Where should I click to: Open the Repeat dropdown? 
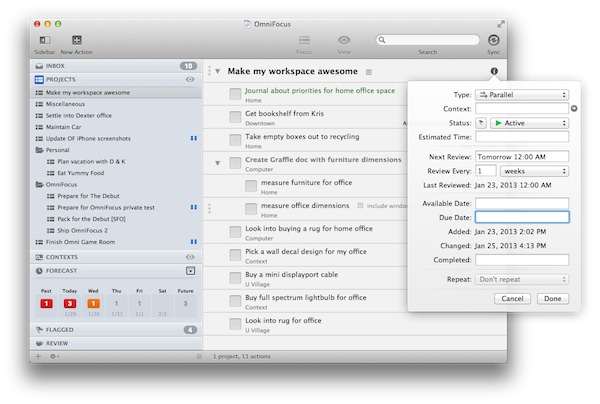[x=522, y=279]
